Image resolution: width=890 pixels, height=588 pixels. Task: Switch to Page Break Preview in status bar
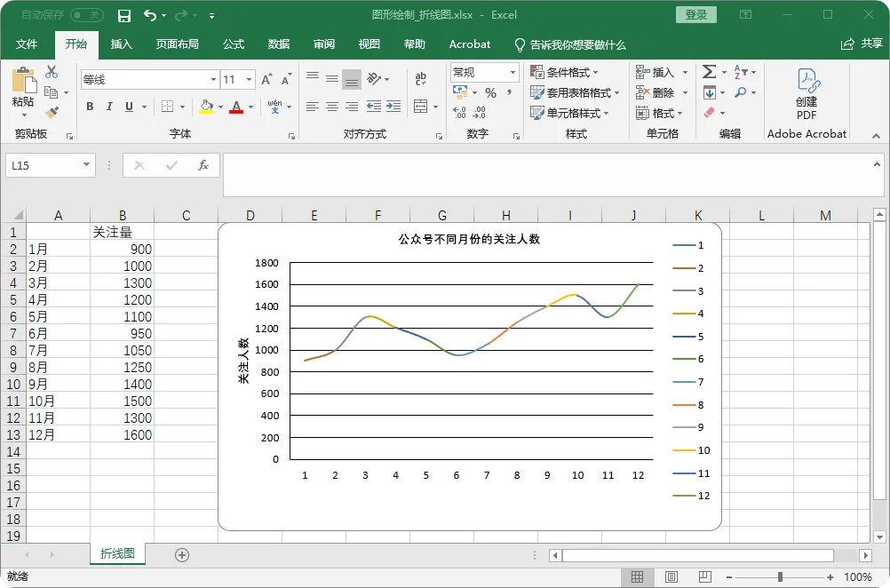click(x=705, y=577)
